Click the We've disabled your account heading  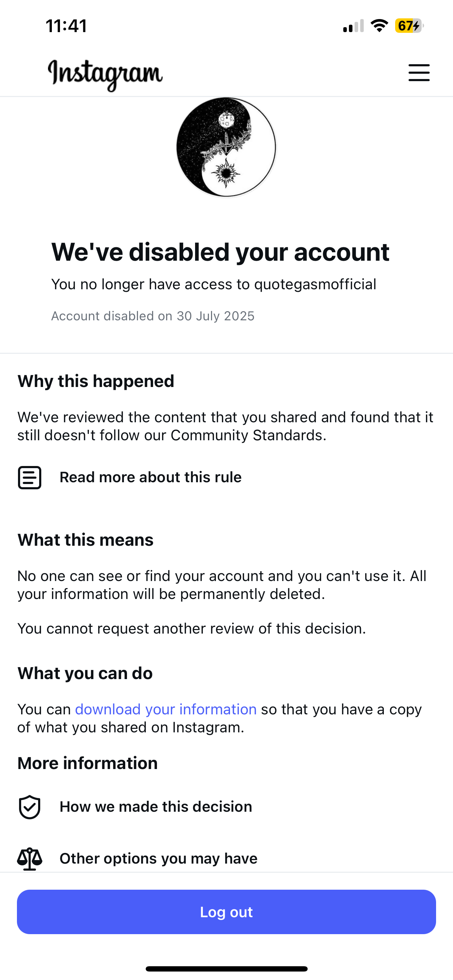(220, 252)
